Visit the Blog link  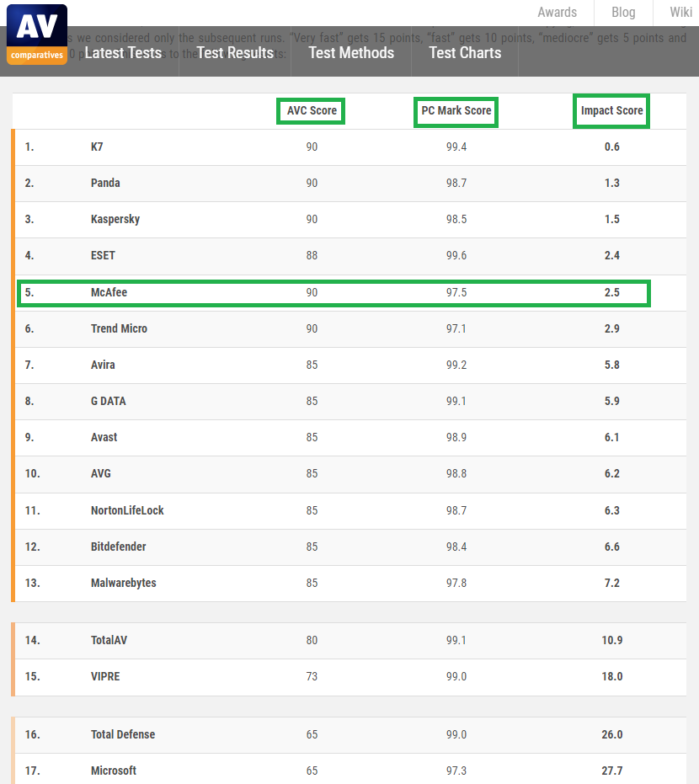point(623,12)
